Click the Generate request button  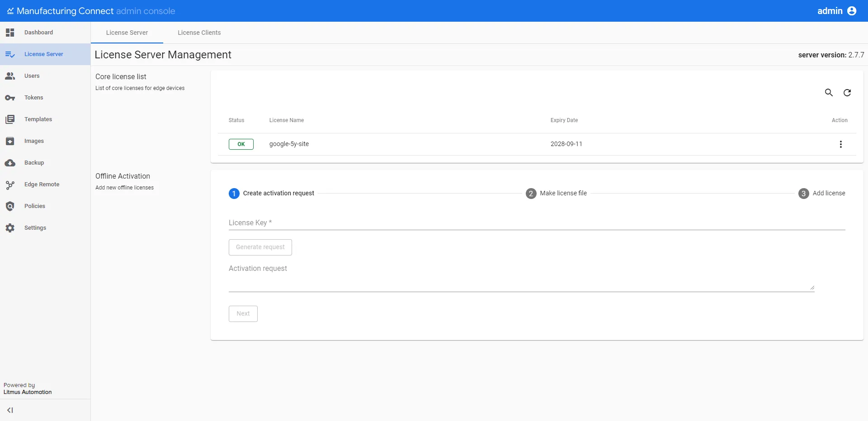click(260, 247)
